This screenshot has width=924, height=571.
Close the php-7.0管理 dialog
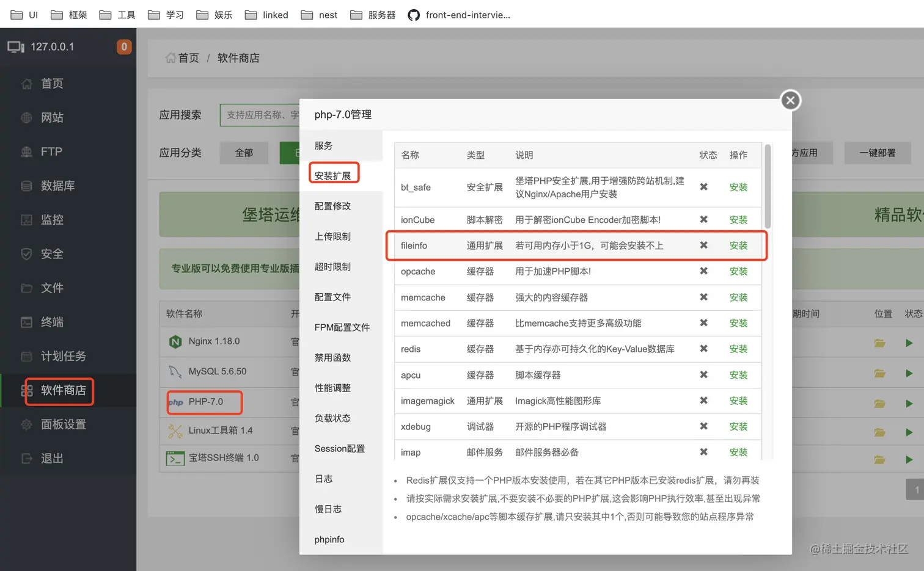click(790, 100)
